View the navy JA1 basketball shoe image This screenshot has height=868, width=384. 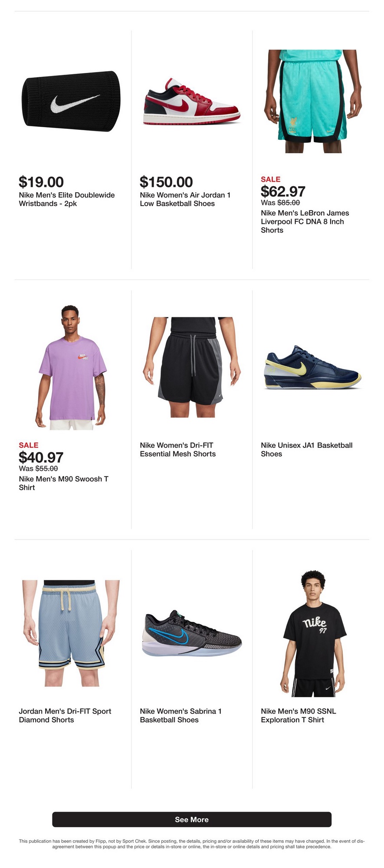[x=313, y=368]
